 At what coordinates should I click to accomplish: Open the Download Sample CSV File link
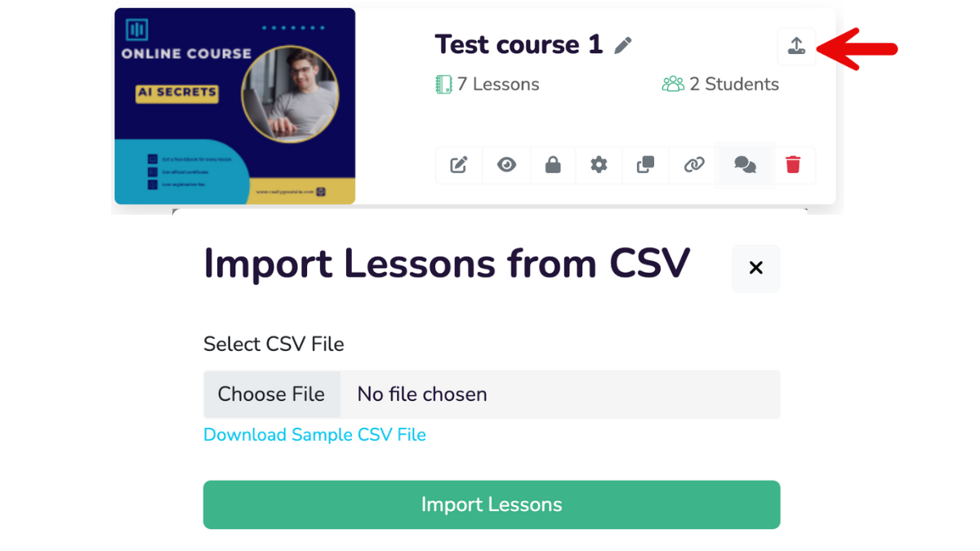click(x=314, y=435)
